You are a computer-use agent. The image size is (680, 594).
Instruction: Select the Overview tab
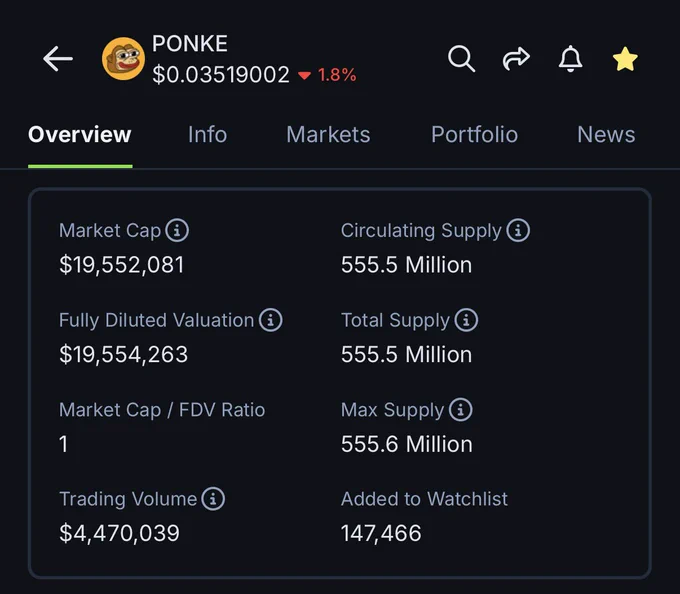point(80,134)
